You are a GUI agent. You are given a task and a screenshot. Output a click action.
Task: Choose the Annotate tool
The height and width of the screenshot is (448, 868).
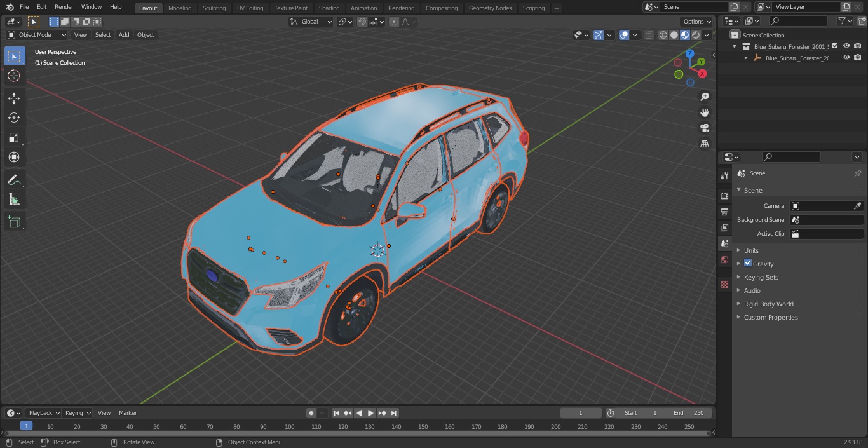[14, 180]
